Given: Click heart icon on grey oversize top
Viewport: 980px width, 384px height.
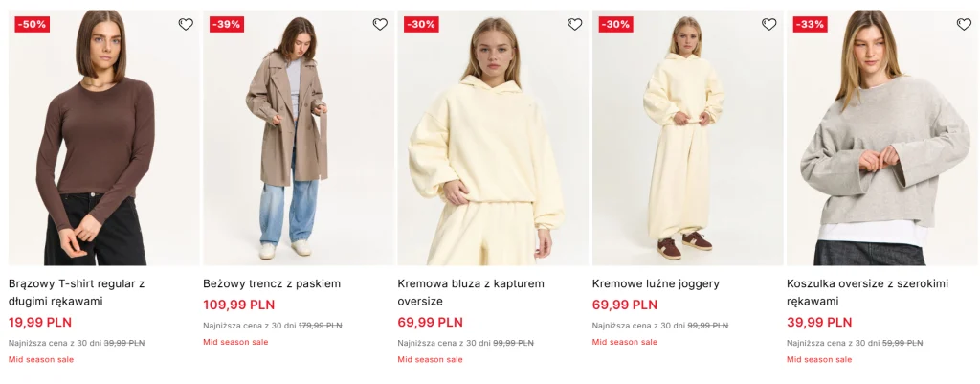Looking at the screenshot, I should point(964,25).
